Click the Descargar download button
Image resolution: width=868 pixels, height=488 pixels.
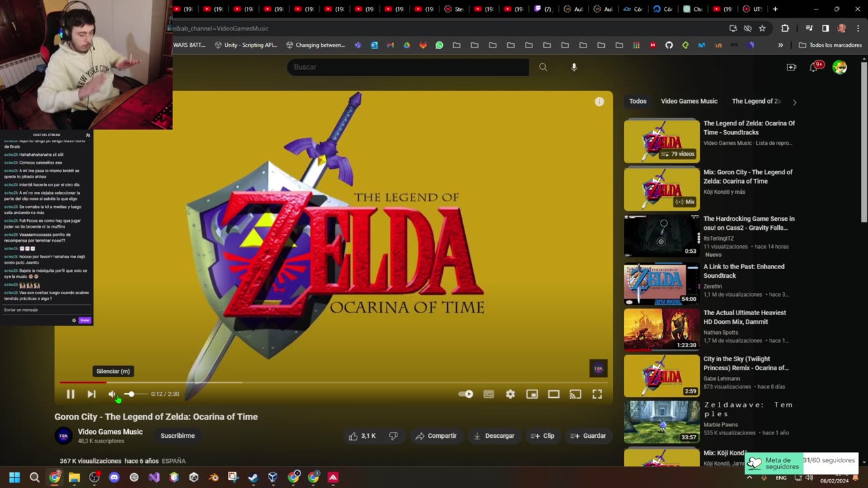pyautogui.click(x=494, y=436)
